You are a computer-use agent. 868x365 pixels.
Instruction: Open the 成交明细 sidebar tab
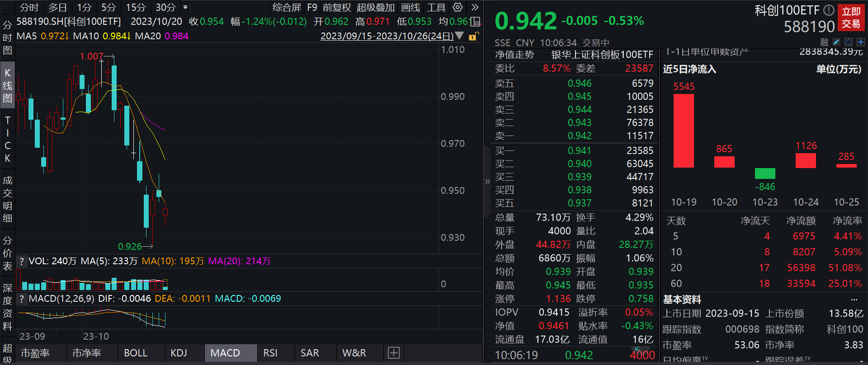7,199
